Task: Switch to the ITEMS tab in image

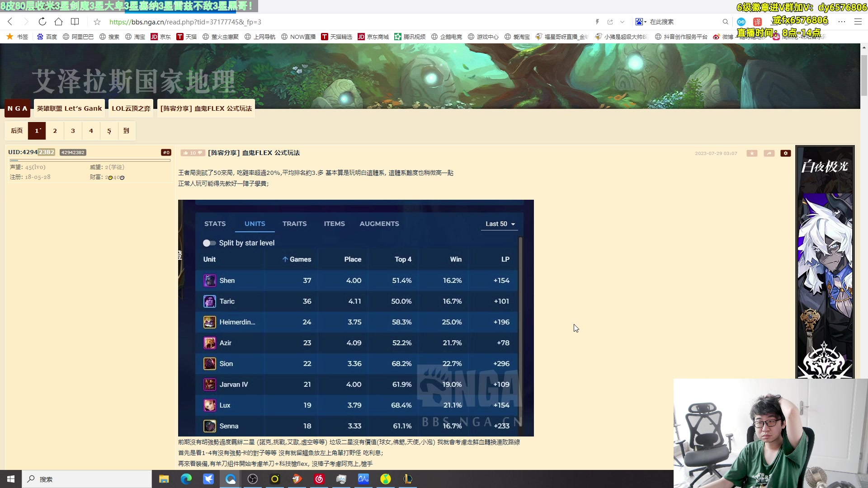Action: click(x=334, y=224)
